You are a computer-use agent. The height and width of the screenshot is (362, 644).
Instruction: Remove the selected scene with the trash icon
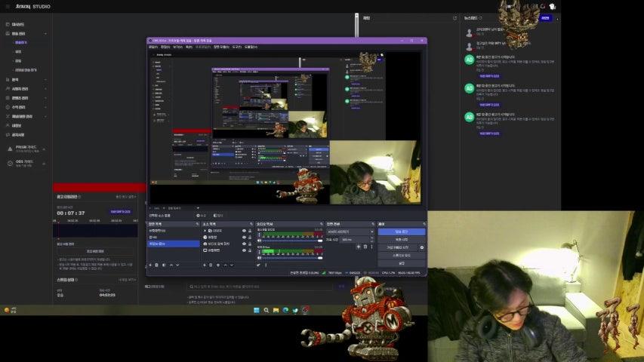pyautogui.click(x=157, y=265)
